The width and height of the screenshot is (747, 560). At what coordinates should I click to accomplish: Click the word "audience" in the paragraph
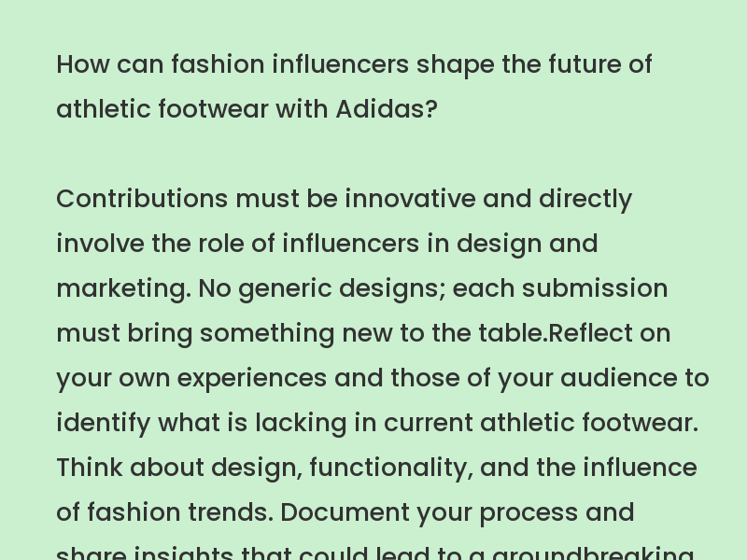[x=619, y=378]
